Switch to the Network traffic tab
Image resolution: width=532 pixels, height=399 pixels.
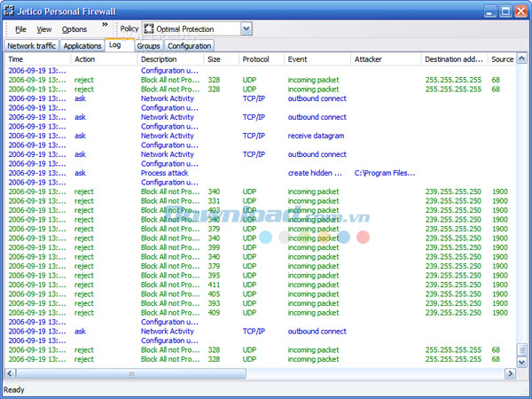[32, 45]
